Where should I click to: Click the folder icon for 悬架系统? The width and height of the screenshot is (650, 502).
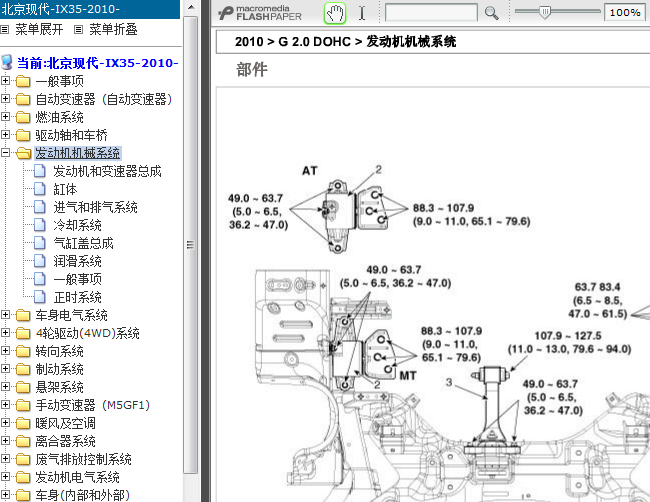click(x=23, y=387)
